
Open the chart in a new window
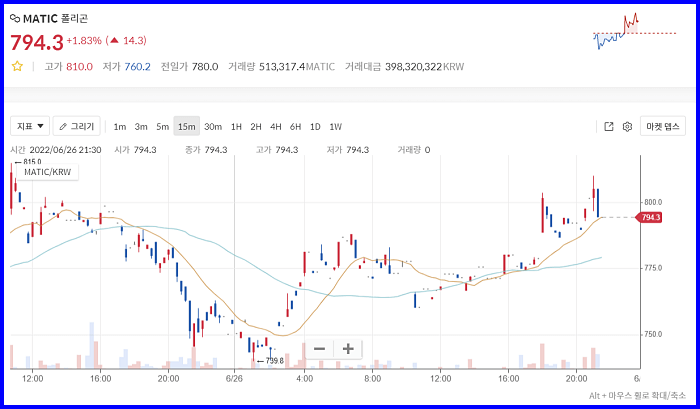pyautogui.click(x=608, y=126)
